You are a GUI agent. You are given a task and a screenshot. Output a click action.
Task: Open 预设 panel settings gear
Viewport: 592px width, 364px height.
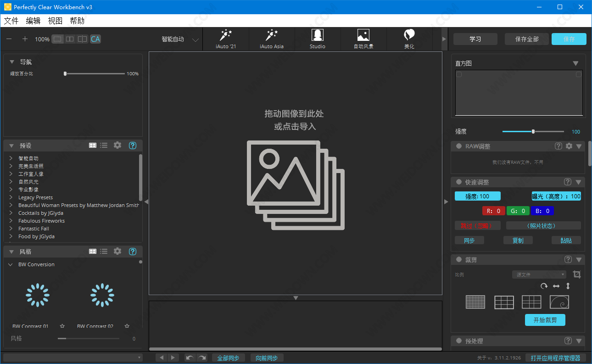(x=117, y=145)
